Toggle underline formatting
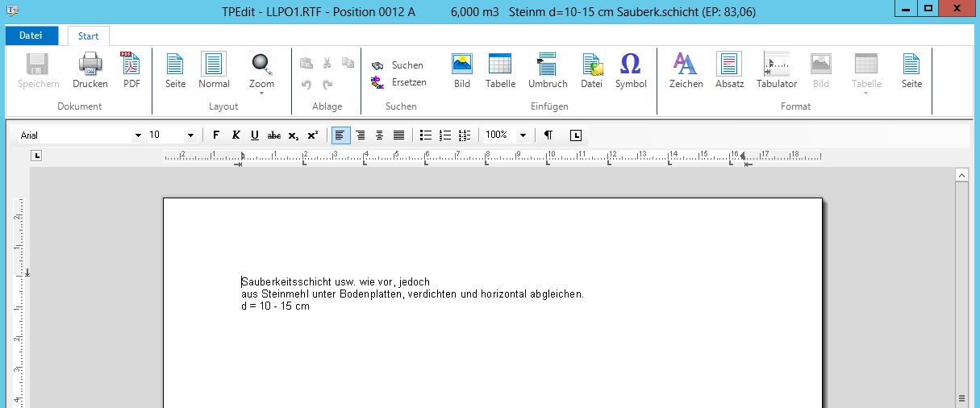This screenshot has height=408, width=980. click(x=255, y=135)
